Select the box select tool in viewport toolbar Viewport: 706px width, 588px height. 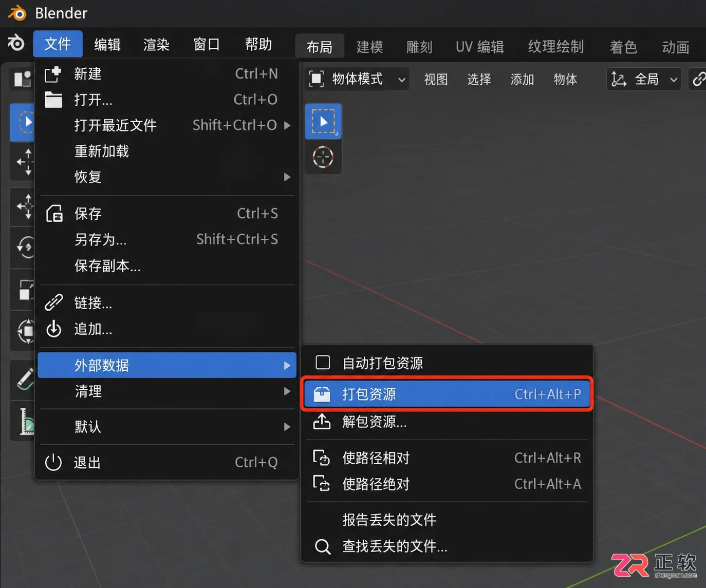pyautogui.click(x=323, y=121)
